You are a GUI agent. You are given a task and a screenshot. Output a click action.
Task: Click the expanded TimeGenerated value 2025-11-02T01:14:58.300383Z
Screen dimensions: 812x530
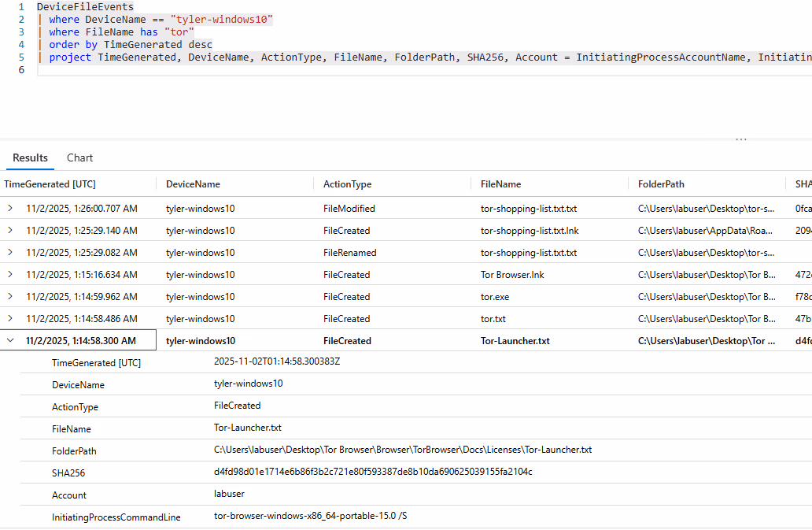click(x=277, y=361)
